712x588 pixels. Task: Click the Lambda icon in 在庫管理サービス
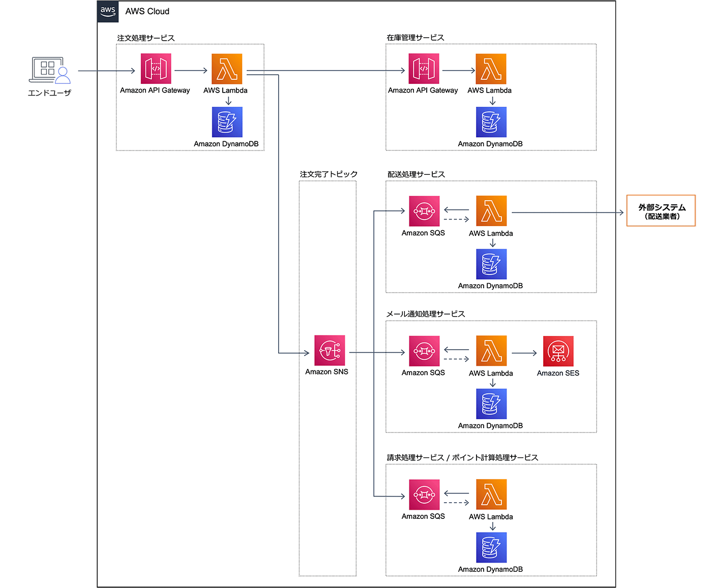491,69
